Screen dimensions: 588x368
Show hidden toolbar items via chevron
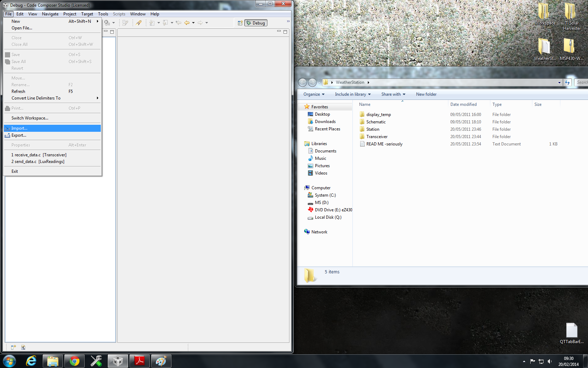point(288,21)
